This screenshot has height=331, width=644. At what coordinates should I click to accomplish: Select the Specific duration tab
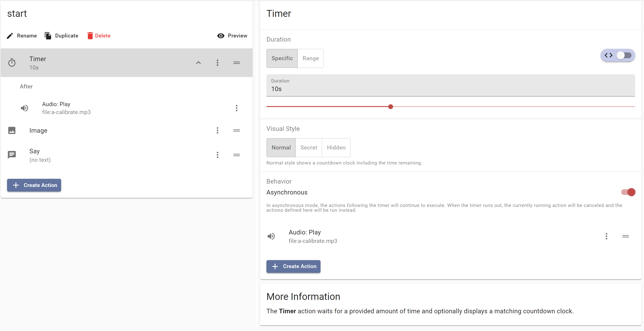tap(282, 58)
